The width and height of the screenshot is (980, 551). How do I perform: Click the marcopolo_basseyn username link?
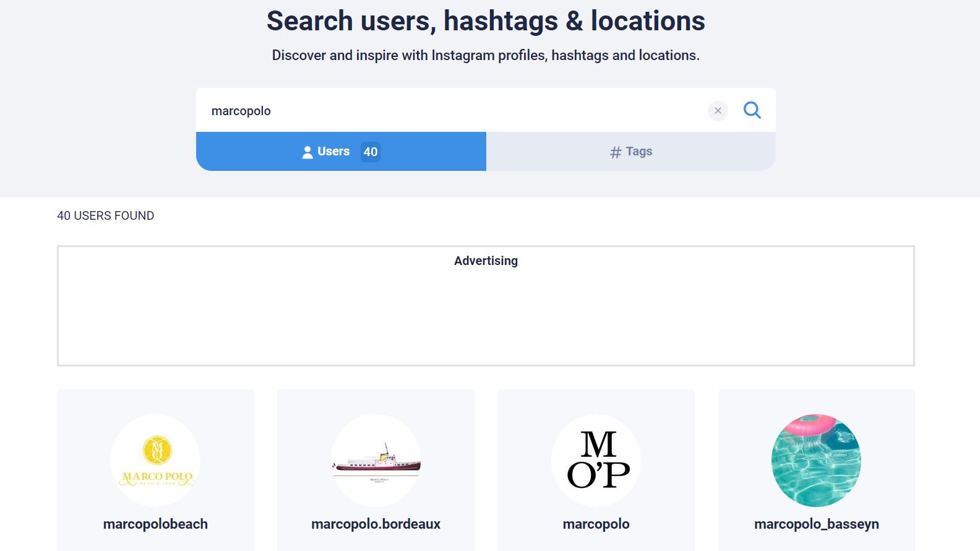tap(816, 524)
